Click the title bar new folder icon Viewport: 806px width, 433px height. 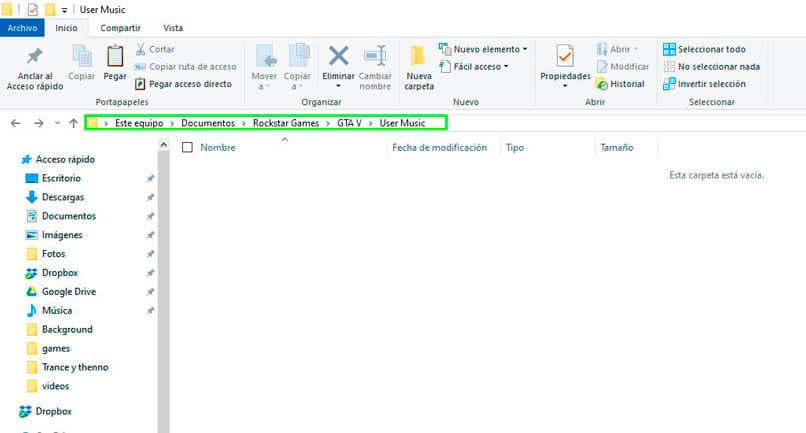tap(50, 9)
